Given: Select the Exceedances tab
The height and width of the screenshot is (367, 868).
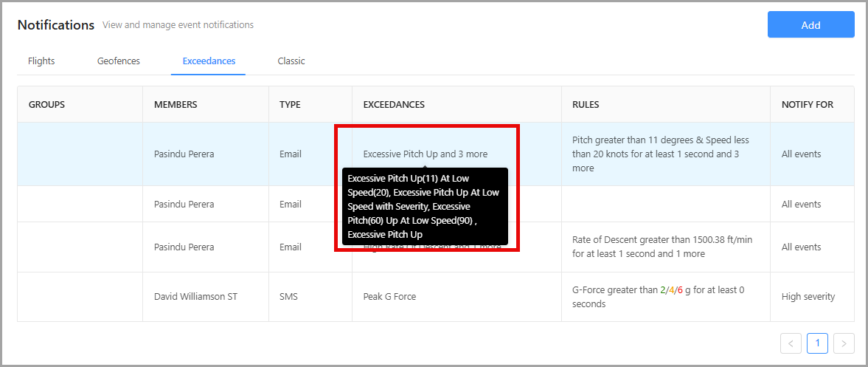Looking at the screenshot, I should pyautogui.click(x=209, y=61).
